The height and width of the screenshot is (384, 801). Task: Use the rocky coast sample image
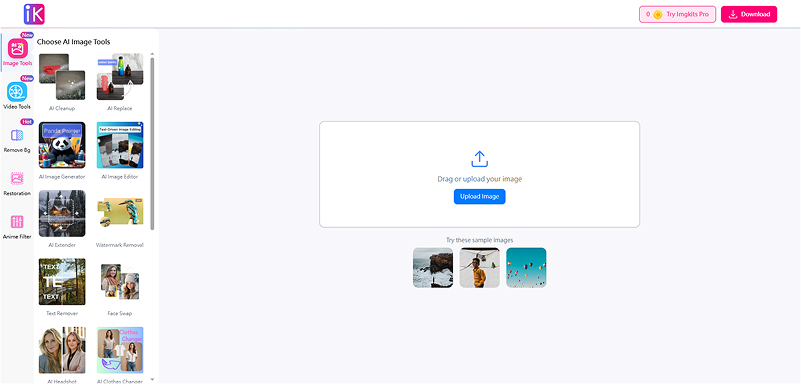pos(433,268)
